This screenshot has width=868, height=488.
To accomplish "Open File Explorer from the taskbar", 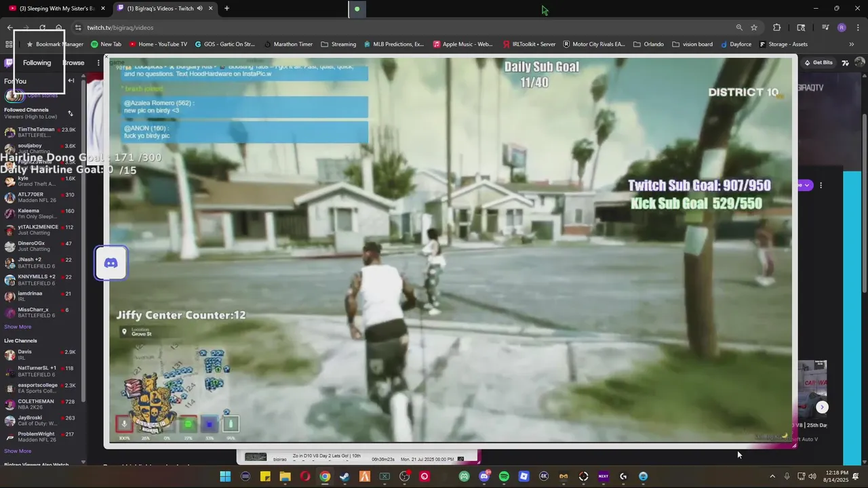I will 285,476.
